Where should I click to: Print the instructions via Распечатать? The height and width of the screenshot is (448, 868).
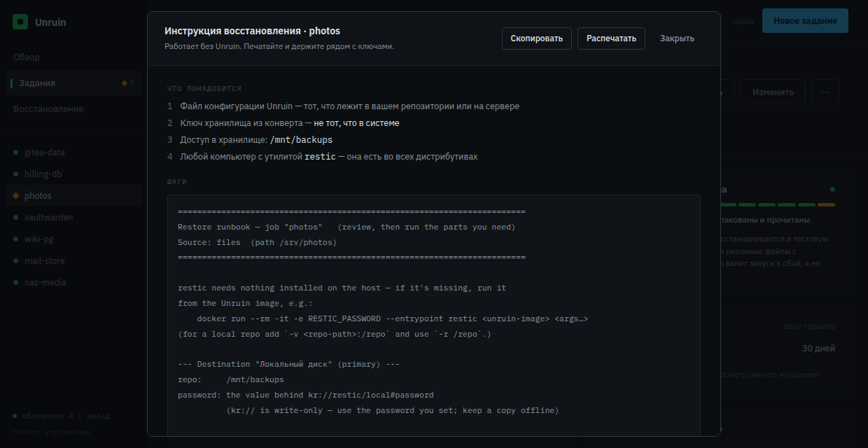[x=611, y=38]
